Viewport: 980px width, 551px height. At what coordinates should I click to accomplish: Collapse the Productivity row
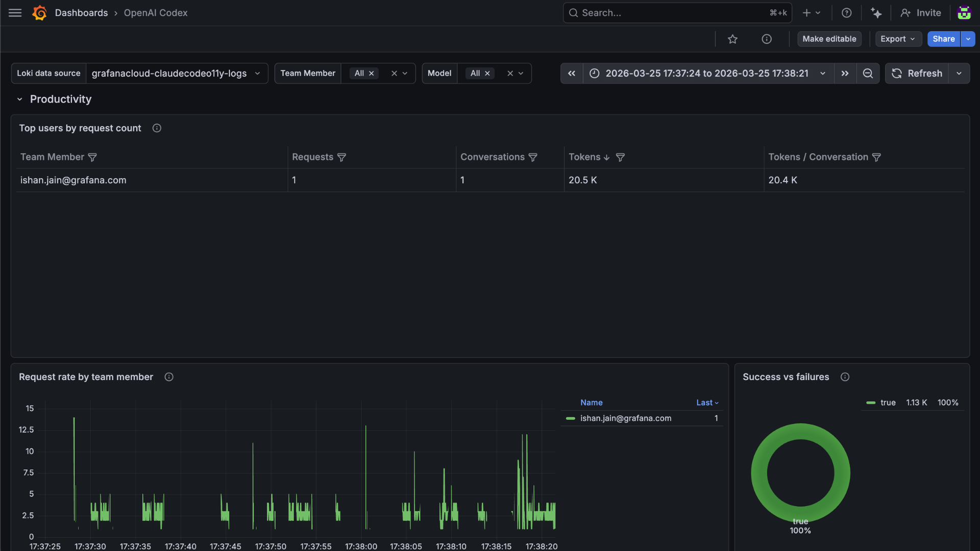[20, 99]
